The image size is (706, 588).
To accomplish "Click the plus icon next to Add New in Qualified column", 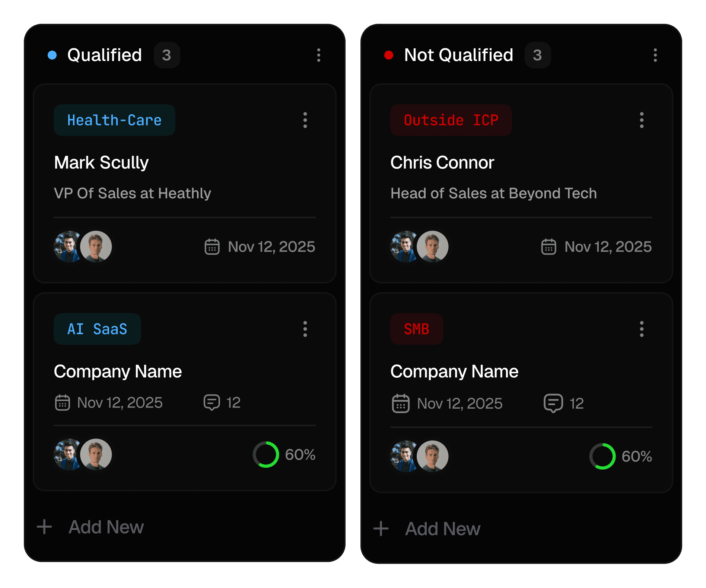I will click(44, 526).
